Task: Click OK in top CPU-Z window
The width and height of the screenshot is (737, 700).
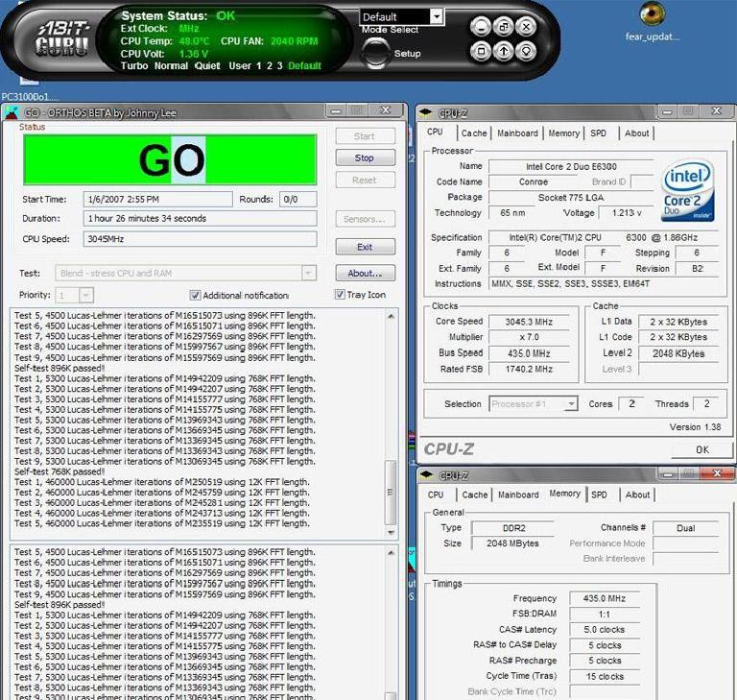Action: coord(702,449)
